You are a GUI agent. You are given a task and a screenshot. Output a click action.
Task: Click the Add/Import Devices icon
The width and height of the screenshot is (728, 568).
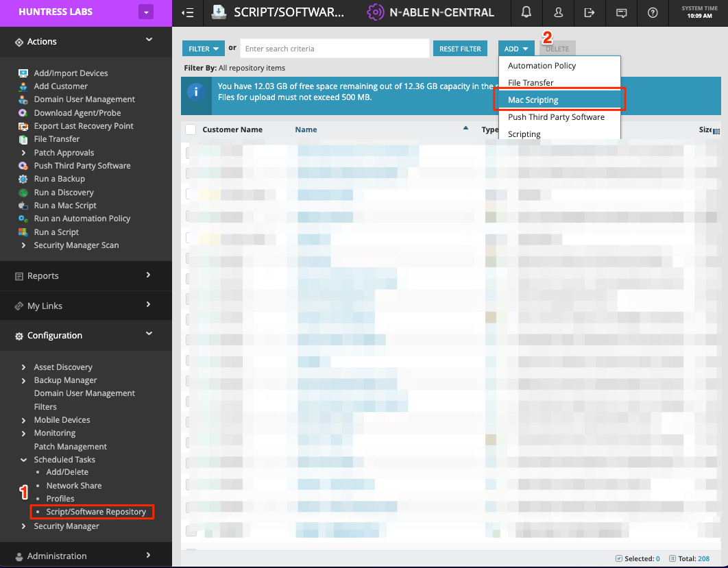[23, 73]
